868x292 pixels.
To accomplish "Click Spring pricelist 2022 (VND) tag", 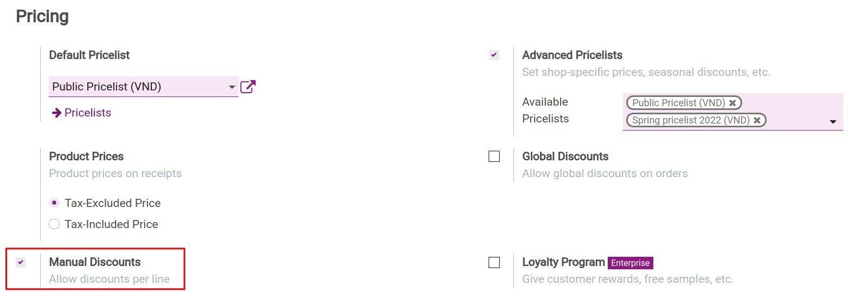I will click(691, 120).
